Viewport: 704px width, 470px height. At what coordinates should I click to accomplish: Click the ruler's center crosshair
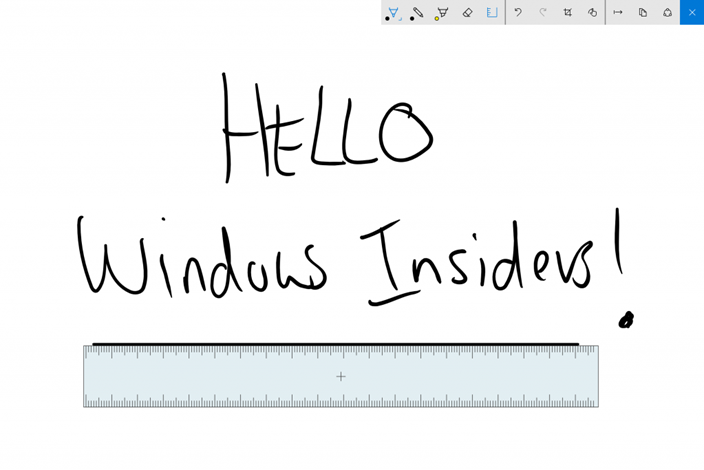(341, 376)
